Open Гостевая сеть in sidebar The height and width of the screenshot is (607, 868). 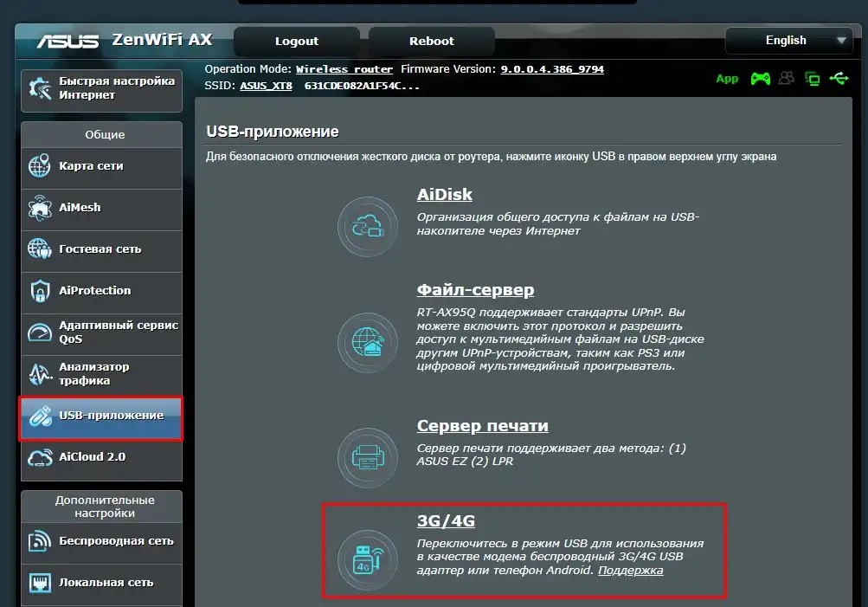[x=101, y=249]
